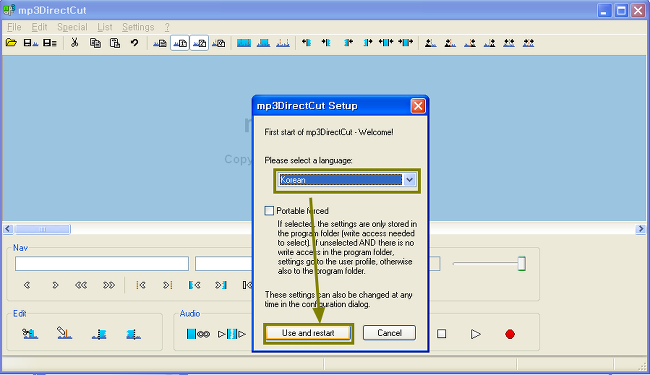Open the List menu
650x375 pixels.
(x=105, y=27)
